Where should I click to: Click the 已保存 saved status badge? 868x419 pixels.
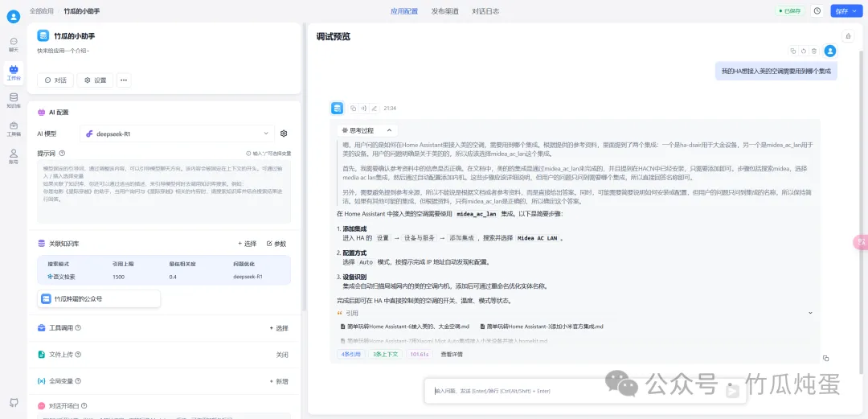pyautogui.click(x=790, y=11)
